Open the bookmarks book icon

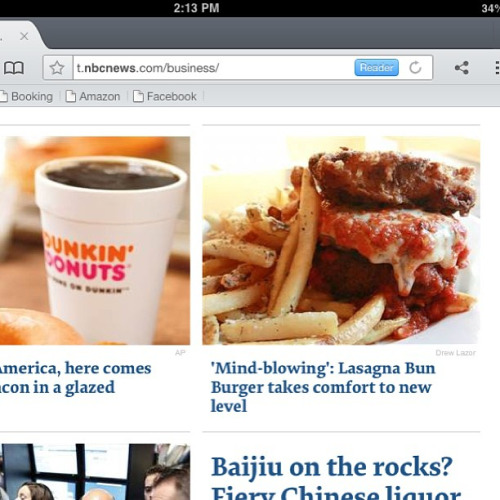tap(14, 68)
